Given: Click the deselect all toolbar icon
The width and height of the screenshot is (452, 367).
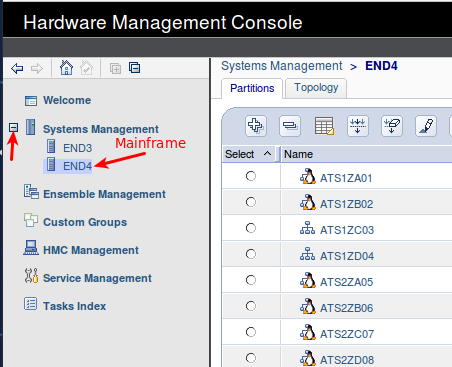Looking at the screenshot, I should click(x=290, y=126).
